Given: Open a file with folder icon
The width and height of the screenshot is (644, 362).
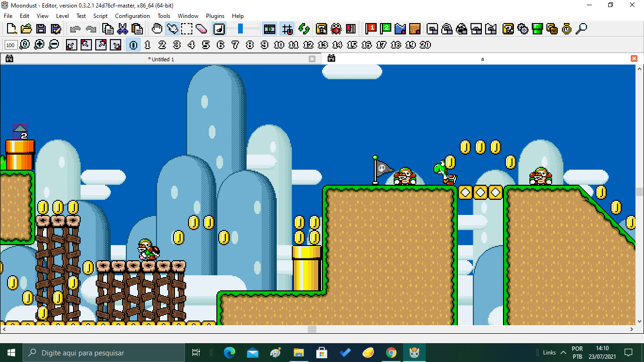Looking at the screenshot, I should click(26, 29).
